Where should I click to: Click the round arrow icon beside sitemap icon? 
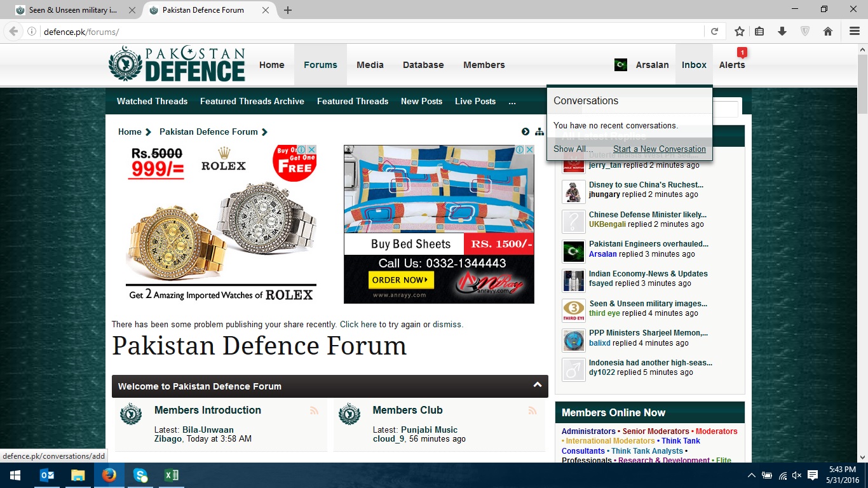(526, 132)
